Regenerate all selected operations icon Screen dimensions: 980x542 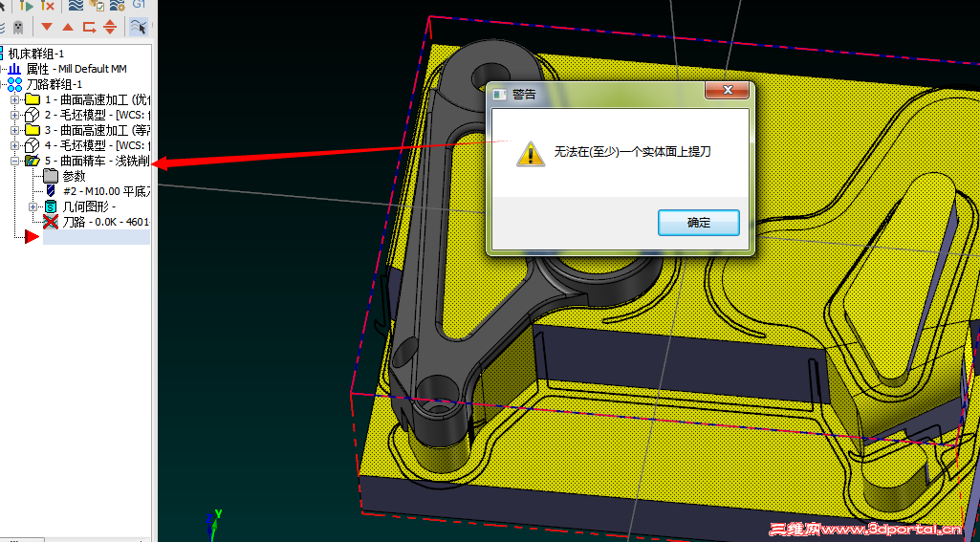26,6
